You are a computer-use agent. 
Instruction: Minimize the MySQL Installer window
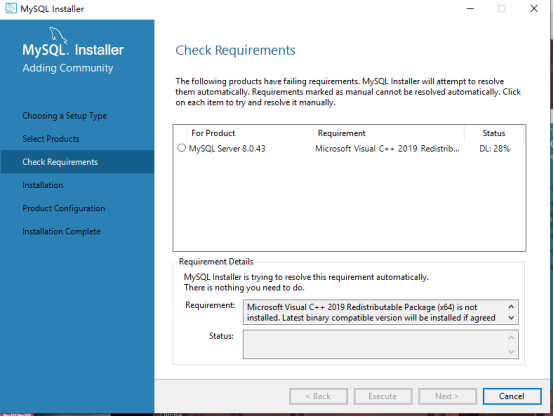[x=470, y=8]
